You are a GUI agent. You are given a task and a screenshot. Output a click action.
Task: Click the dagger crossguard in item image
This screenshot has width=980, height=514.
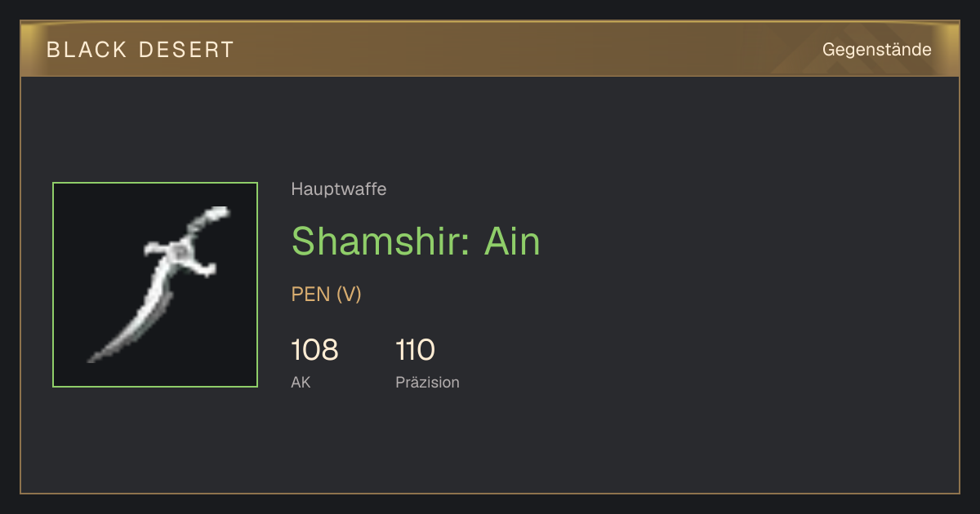pyautogui.click(x=180, y=256)
